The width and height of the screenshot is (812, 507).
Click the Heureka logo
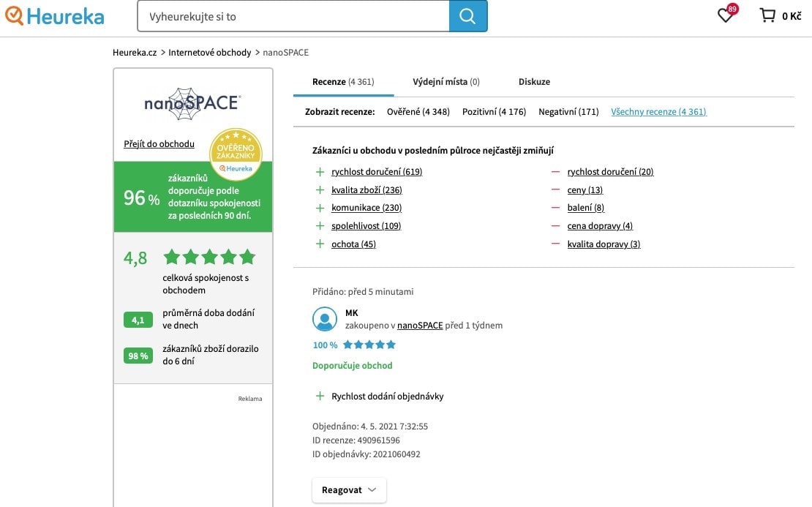coord(54,15)
